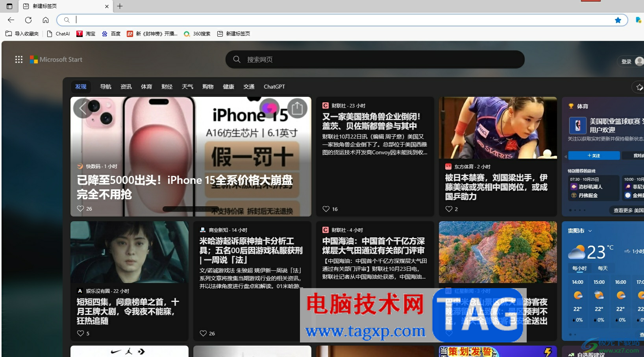644x357 pixels.
Task: Open the browser home page icon
Action: [46, 20]
